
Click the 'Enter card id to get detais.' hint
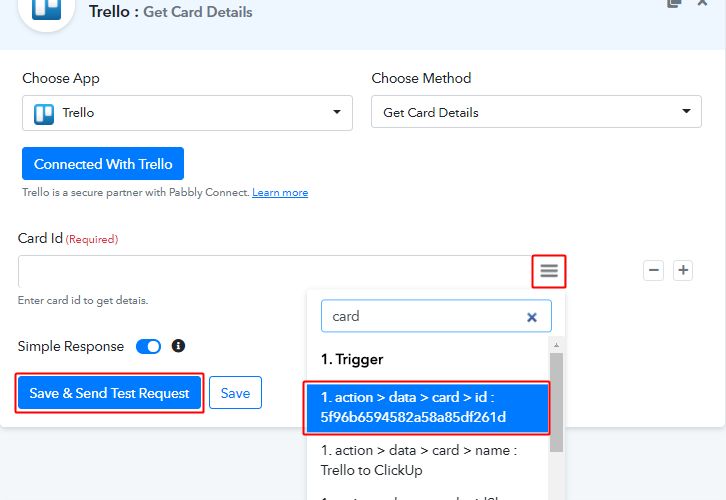click(x=83, y=300)
